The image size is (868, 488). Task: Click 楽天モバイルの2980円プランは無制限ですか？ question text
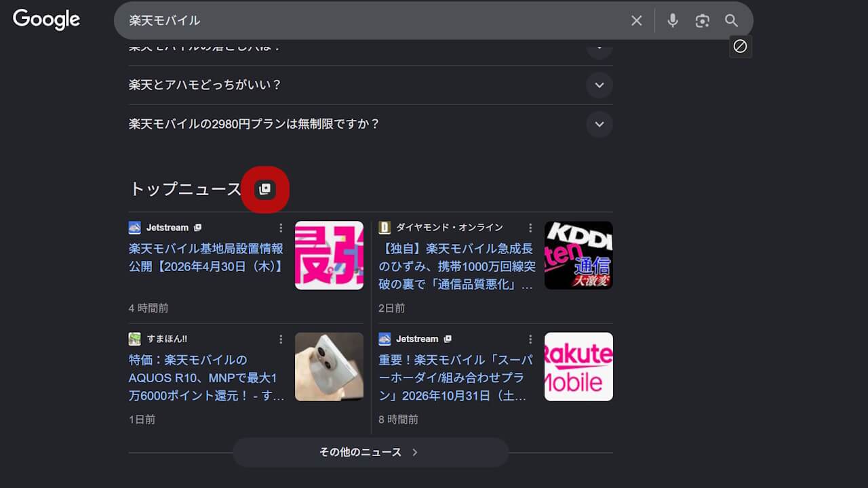point(254,125)
